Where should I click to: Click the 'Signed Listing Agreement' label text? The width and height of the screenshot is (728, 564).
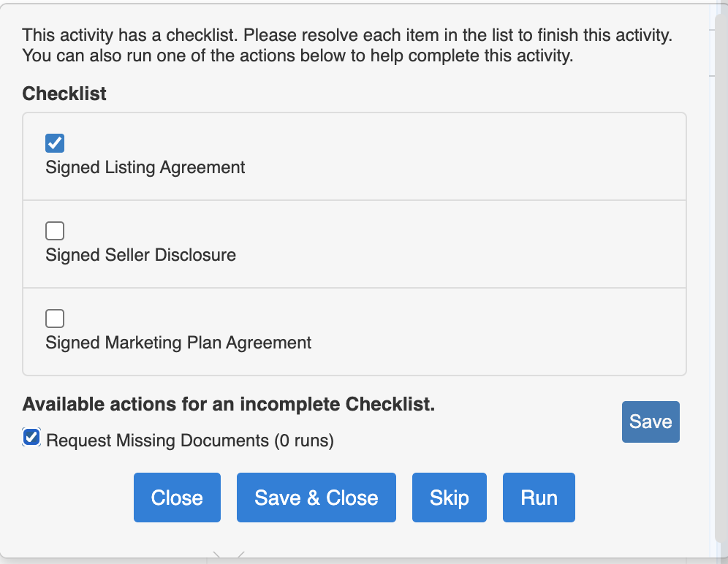[x=145, y=167]
